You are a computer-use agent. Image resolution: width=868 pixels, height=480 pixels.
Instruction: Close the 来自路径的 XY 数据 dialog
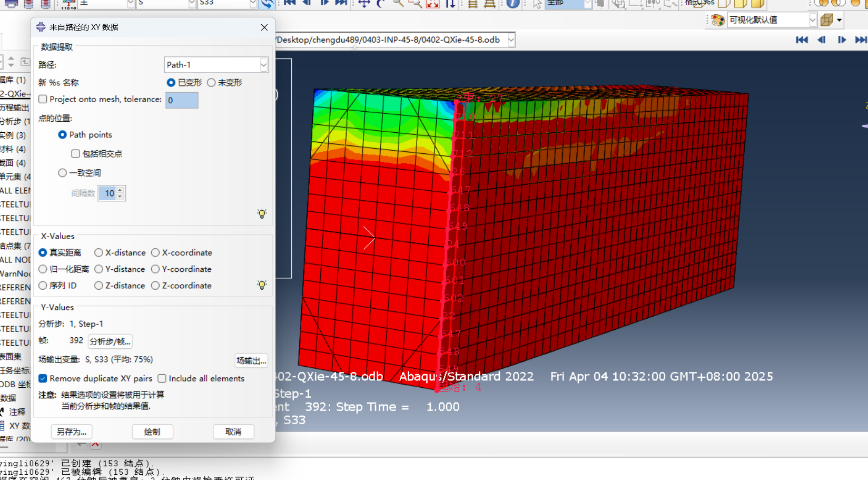click(264, 27)
